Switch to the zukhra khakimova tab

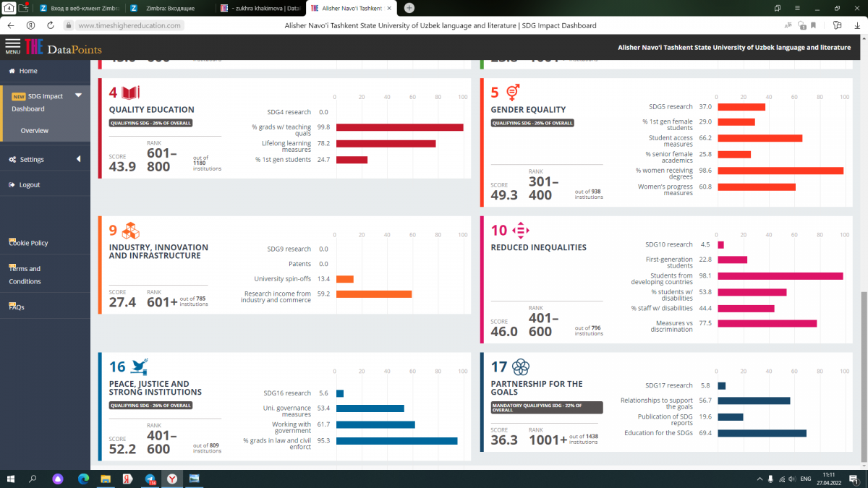260,8
